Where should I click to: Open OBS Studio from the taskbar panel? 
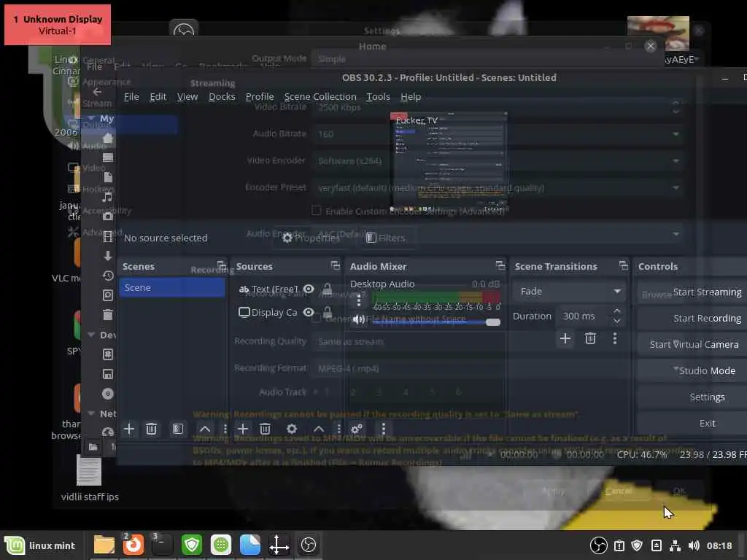[x=309, y=545]
